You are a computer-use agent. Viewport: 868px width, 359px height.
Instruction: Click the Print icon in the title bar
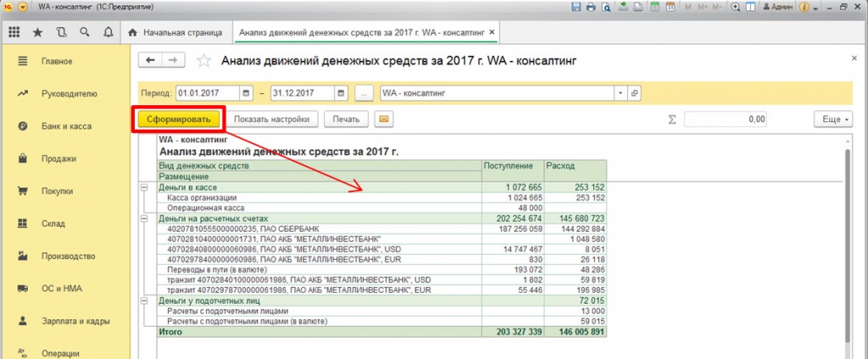point(590,7)
